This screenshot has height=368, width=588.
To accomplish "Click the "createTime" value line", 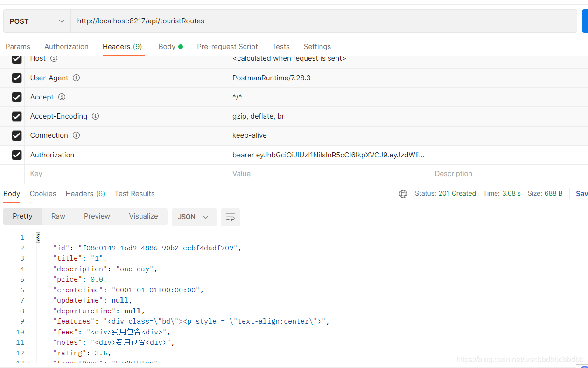I will [129, 290].
